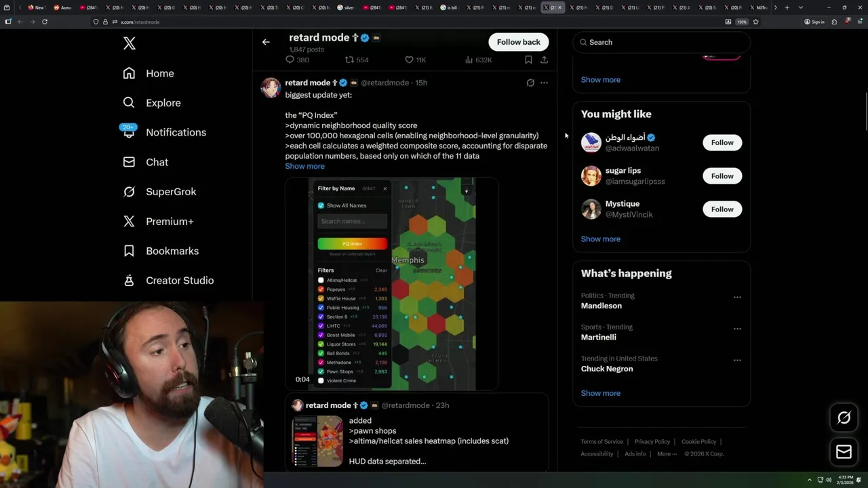This screenshot has height=488, width=868.
Task: Bookmark the post via bookmark icon
Action: (528, 60)
